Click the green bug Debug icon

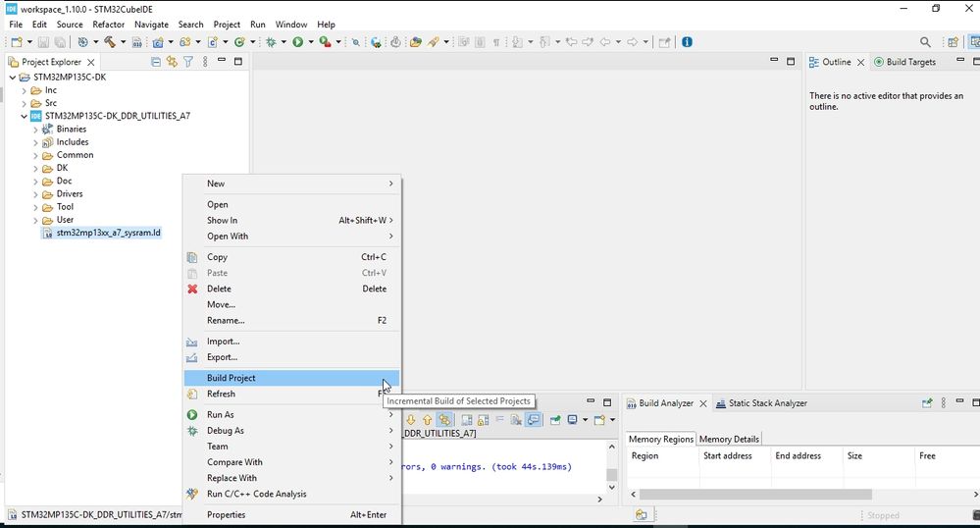point(271,42)
